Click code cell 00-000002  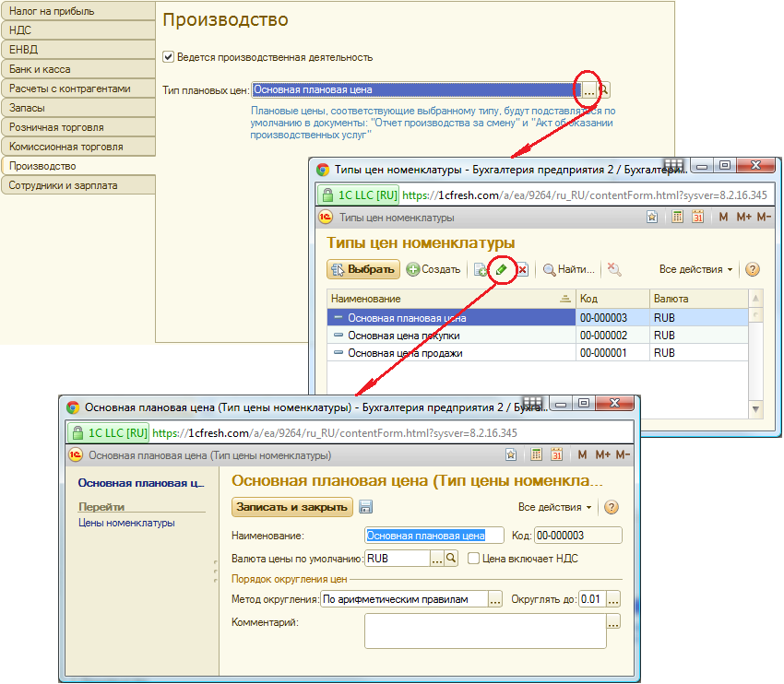coord(612,336)
